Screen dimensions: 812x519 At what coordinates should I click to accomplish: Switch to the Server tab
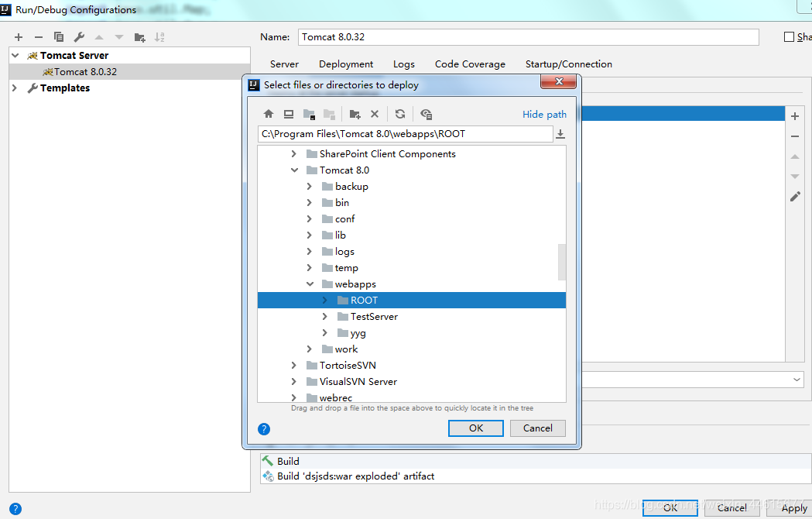(284, 64)
